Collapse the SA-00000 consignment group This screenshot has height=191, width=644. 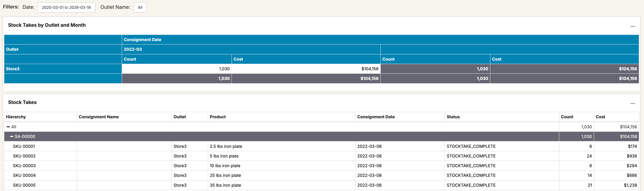click(12, 136)
